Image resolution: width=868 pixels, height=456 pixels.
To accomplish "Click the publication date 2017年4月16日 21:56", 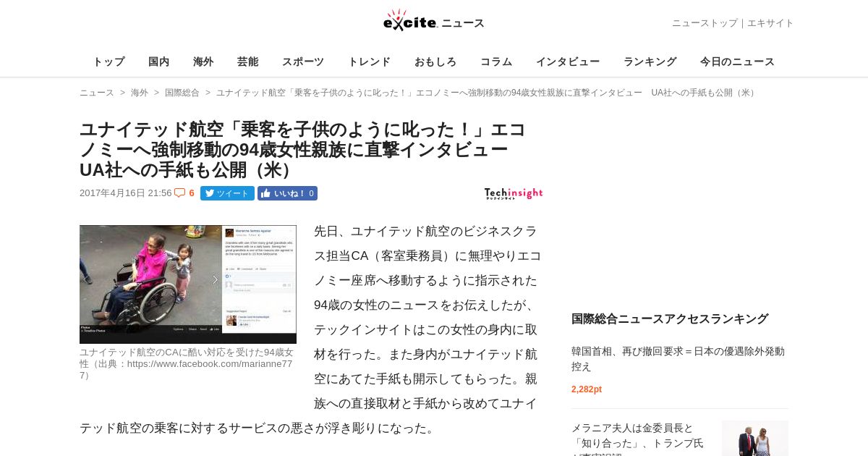I will click(x=126, y=193).
